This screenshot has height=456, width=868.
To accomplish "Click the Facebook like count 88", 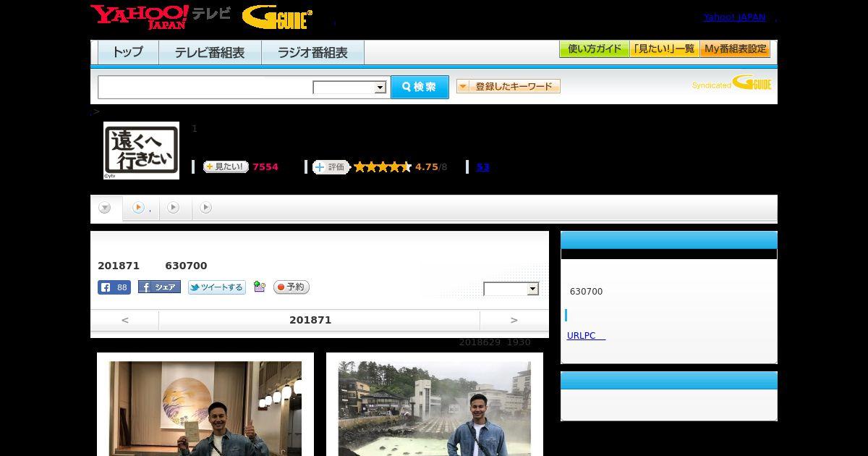I will click(x=114, y=287).
